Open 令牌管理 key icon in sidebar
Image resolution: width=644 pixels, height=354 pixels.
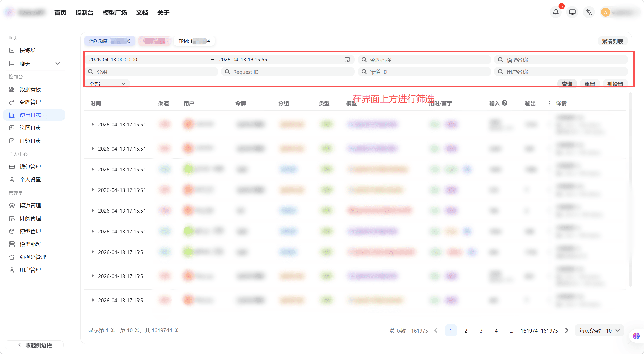click(12, 102)
